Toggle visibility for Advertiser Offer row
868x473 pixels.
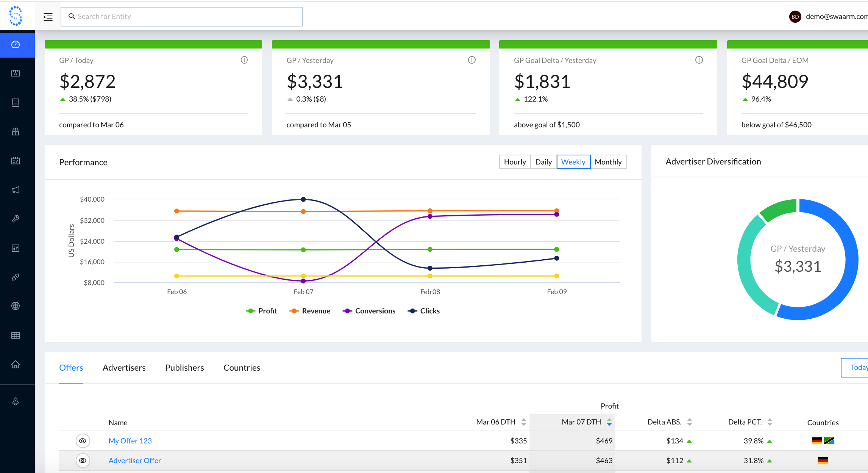(x=83, y=460)
